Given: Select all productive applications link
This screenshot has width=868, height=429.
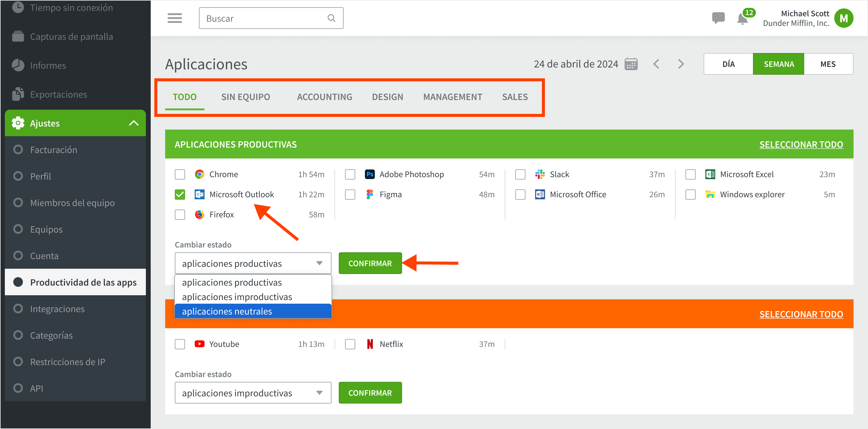Looking at the screenshot, I should pyautogui.click(x=801, y=144).
